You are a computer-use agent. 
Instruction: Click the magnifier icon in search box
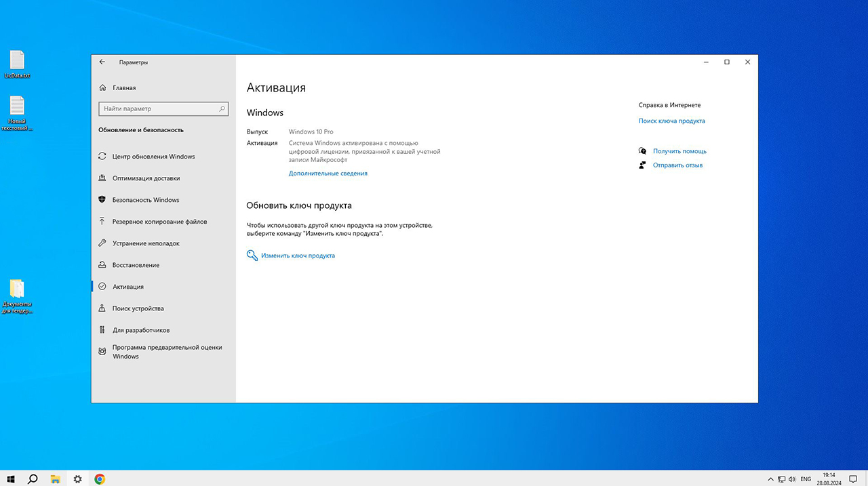tap(222, 108)
